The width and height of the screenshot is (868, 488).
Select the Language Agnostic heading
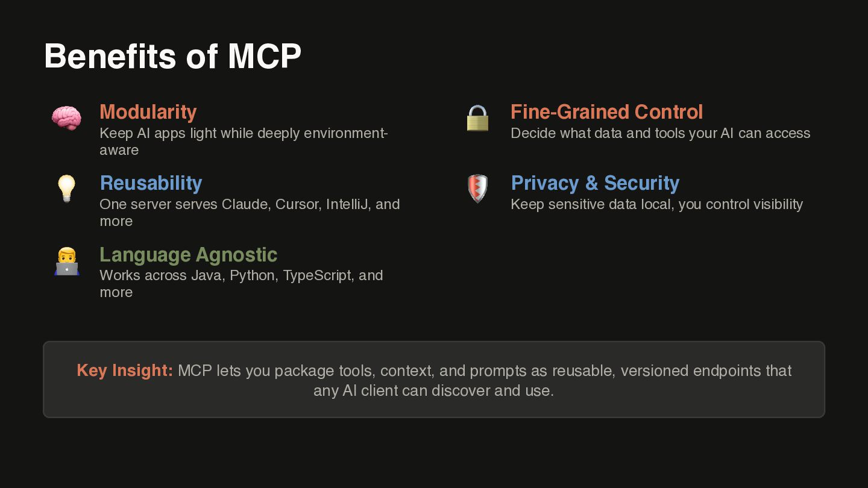[188, 254]
